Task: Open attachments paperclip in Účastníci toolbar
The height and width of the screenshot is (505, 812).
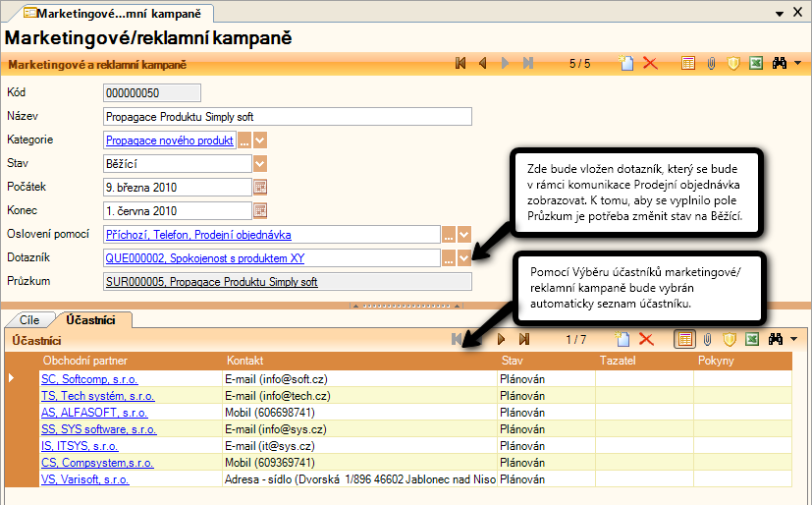Action: (707, 339)
